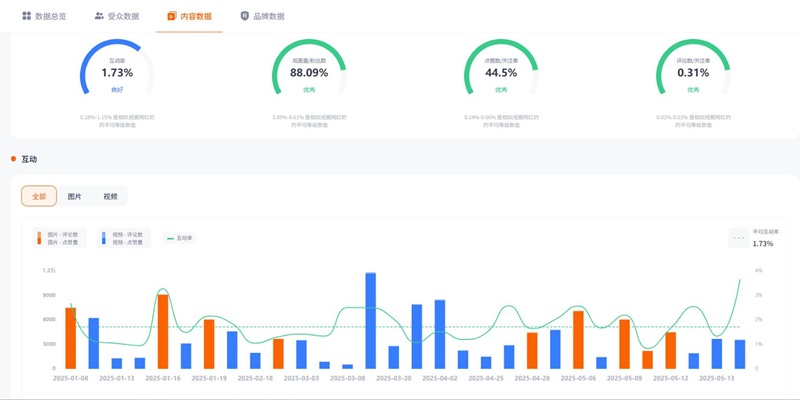Image resolution: width=800 pixels, height=400 pixels.
Task: Click the orange bar at 2025-01-08
Action: point(71,338)
